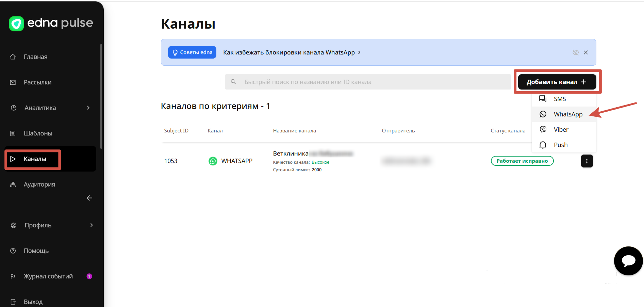Select WhatsApp from the channel menu
The image size is (644, 307).
[x=568, y=114]
